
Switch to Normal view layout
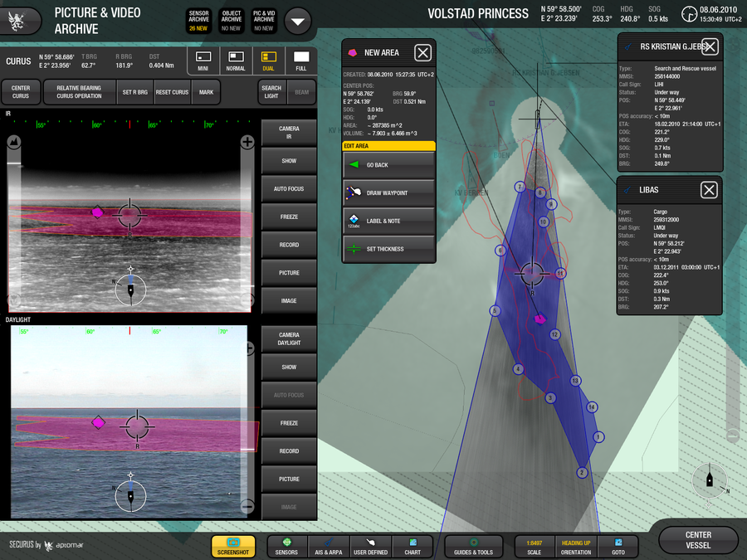(x=236, y=61)
